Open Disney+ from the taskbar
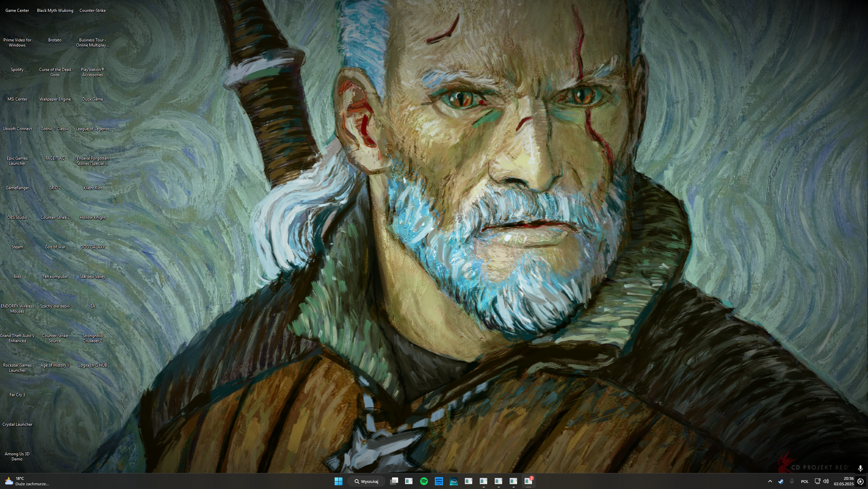 tap(454, 481)
